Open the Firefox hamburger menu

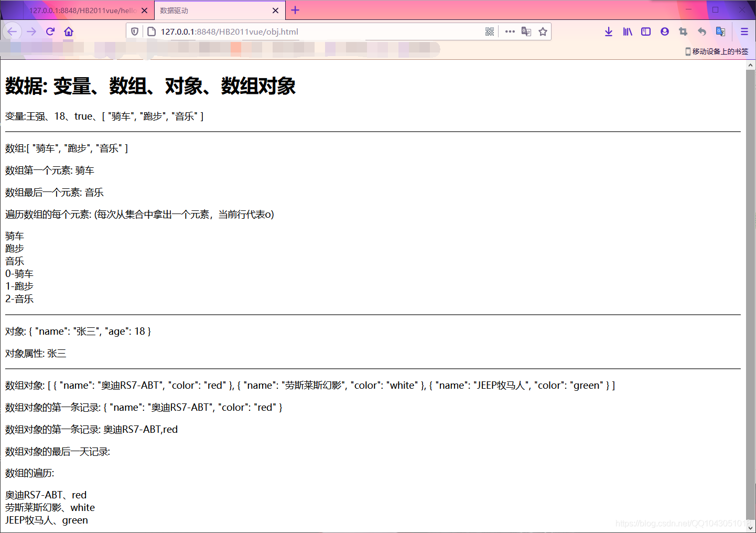[x=744, y=31]
